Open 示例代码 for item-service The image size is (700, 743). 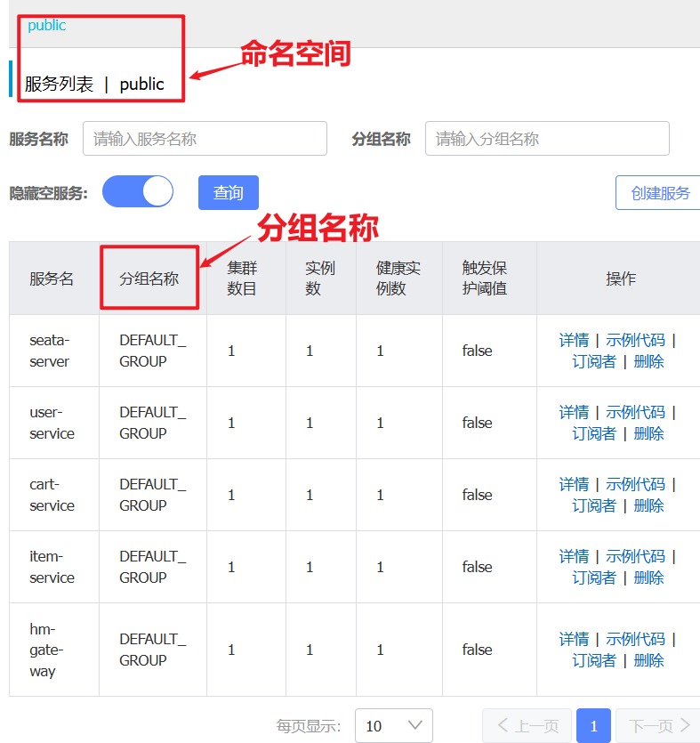point(635,556)
